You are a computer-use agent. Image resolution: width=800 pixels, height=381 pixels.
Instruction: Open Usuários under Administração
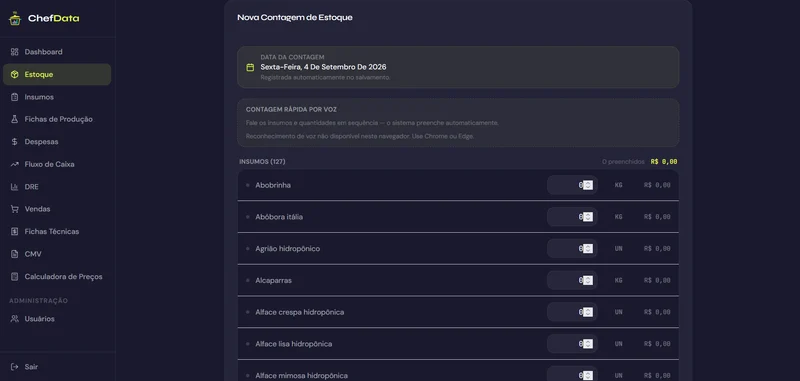coord(57,319)
